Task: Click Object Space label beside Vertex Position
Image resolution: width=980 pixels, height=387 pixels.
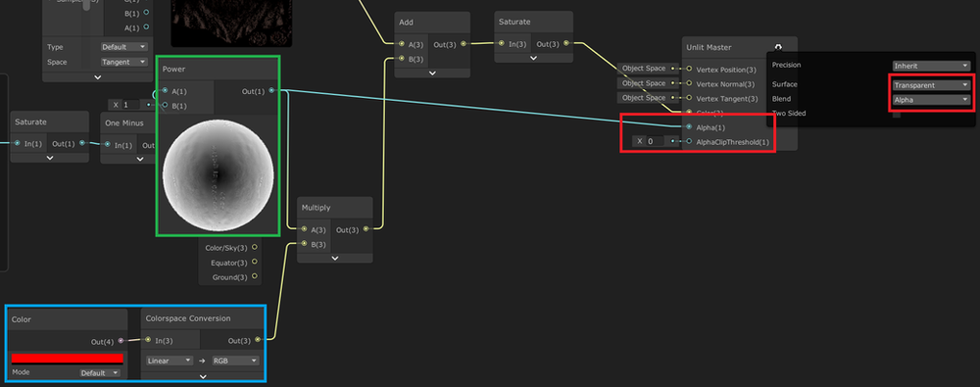Action: click(x=644, y=69)
